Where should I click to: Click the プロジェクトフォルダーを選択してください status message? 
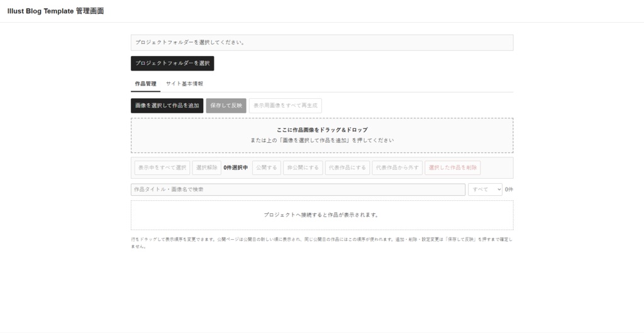(322, 43)
